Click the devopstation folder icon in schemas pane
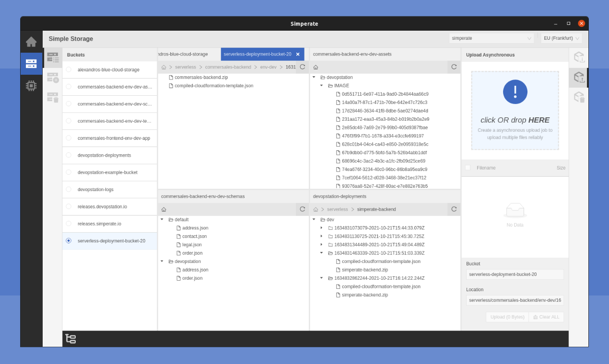This screenshot has height=364, width=609. pos(171,262)
